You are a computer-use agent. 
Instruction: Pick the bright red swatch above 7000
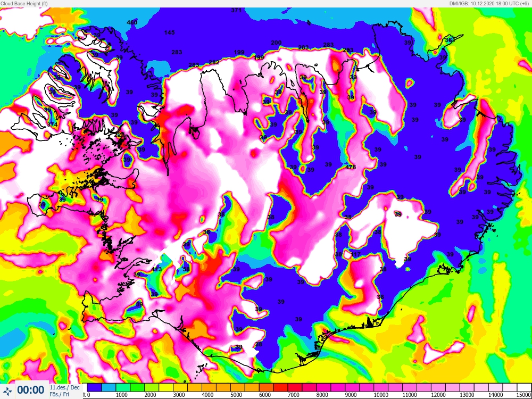pos(295,387)
